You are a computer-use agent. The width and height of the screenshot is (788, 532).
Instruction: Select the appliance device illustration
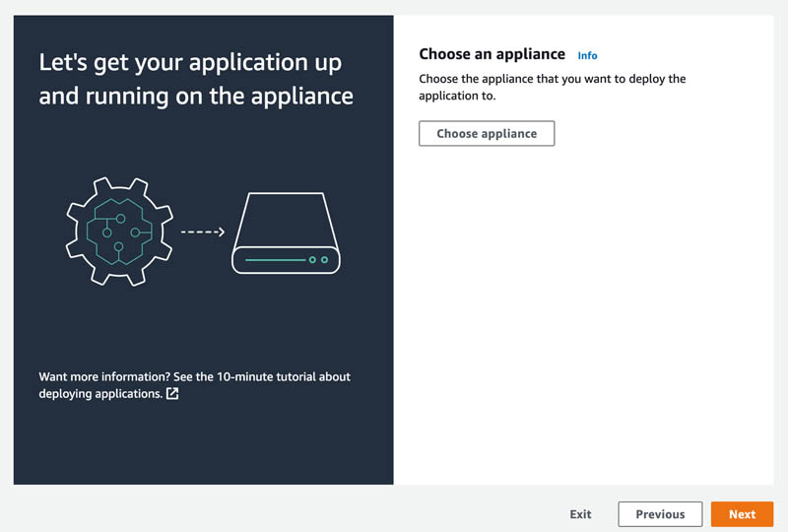point(286,233)
